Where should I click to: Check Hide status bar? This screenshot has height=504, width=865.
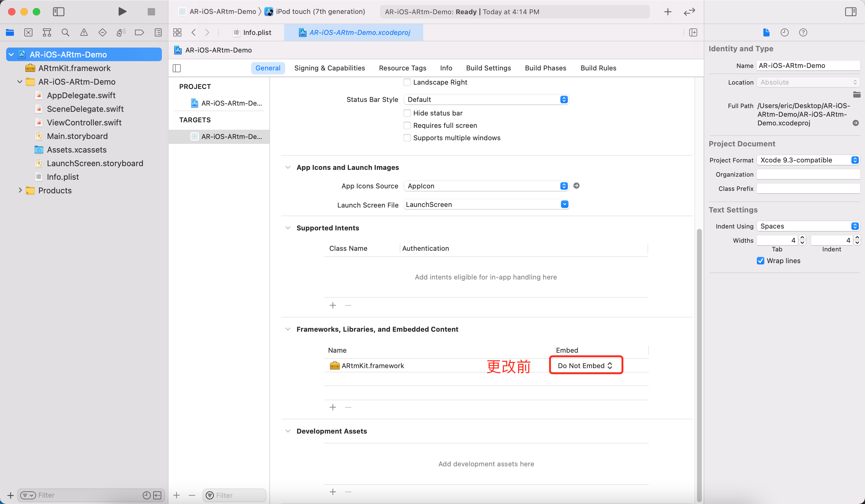[407, 113]
